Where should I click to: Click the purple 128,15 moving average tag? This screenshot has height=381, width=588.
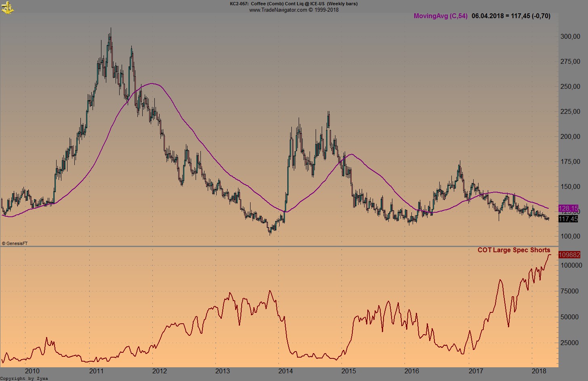point(568,209)
